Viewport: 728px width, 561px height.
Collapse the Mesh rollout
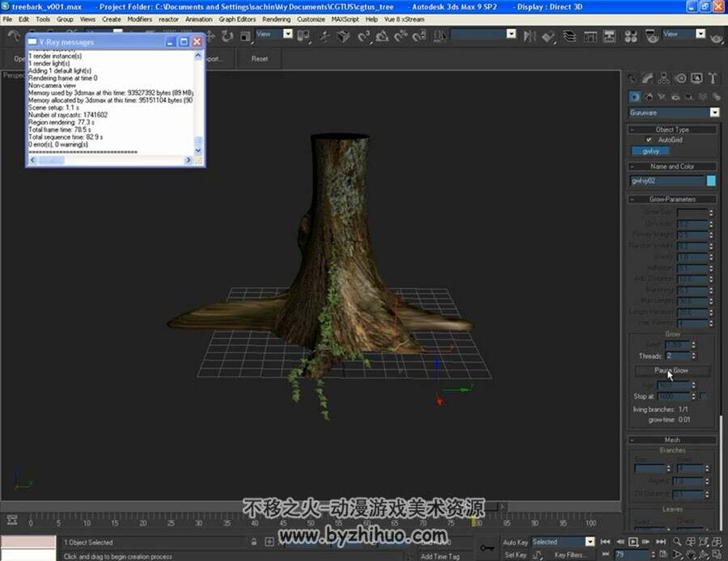point(672,440)
